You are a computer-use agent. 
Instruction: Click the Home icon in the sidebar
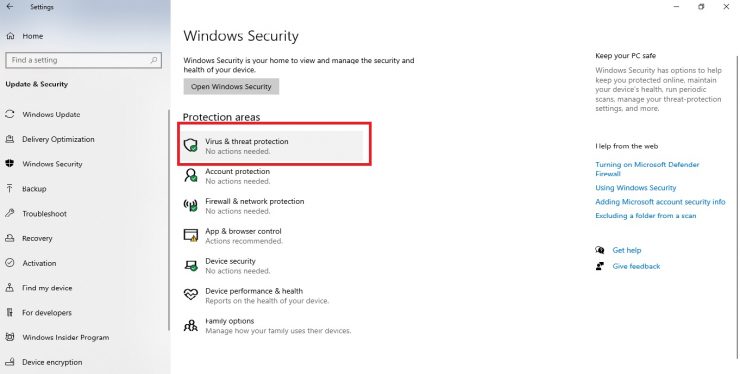(10, 36)
